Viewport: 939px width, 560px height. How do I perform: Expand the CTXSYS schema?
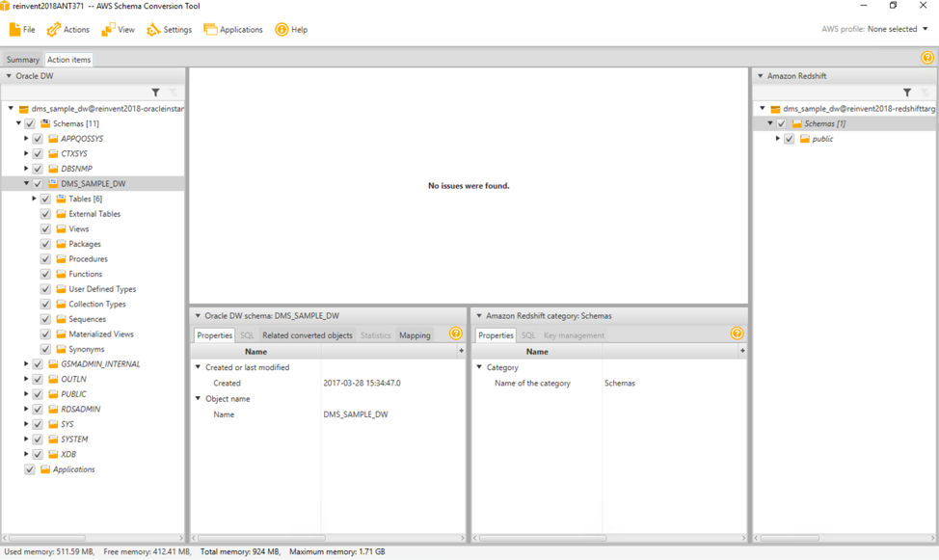26,153
